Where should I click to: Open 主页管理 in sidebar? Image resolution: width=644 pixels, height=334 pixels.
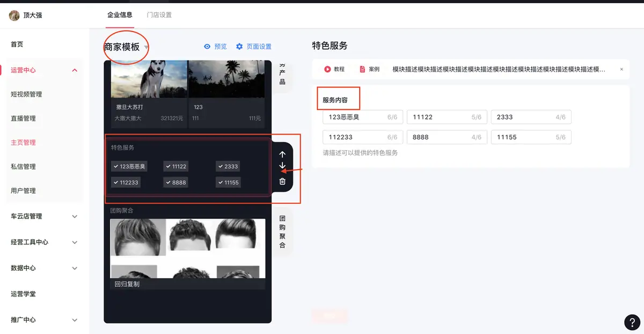click(x=23, y=143)
